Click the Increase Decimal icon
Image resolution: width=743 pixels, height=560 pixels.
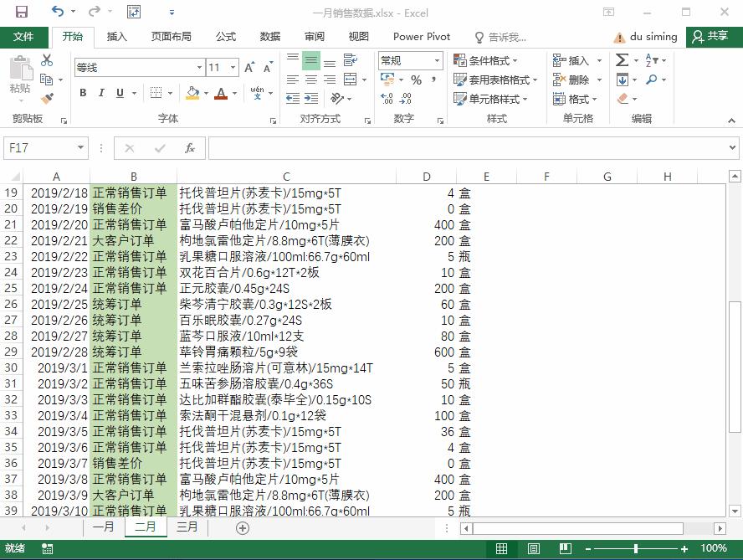387,98
